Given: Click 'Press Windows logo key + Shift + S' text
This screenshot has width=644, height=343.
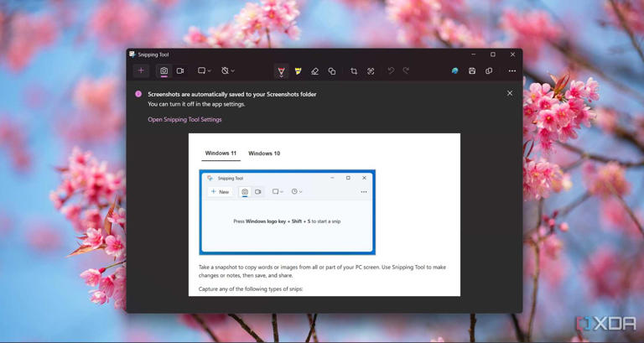Looking at the screenshot, I should [287, 221].
